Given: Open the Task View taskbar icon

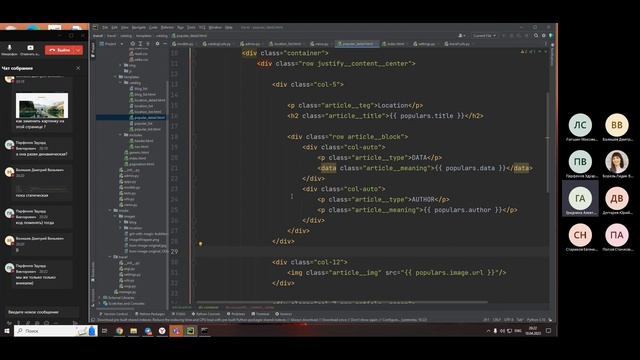Looking at the screenshot, I should [104, 331].
